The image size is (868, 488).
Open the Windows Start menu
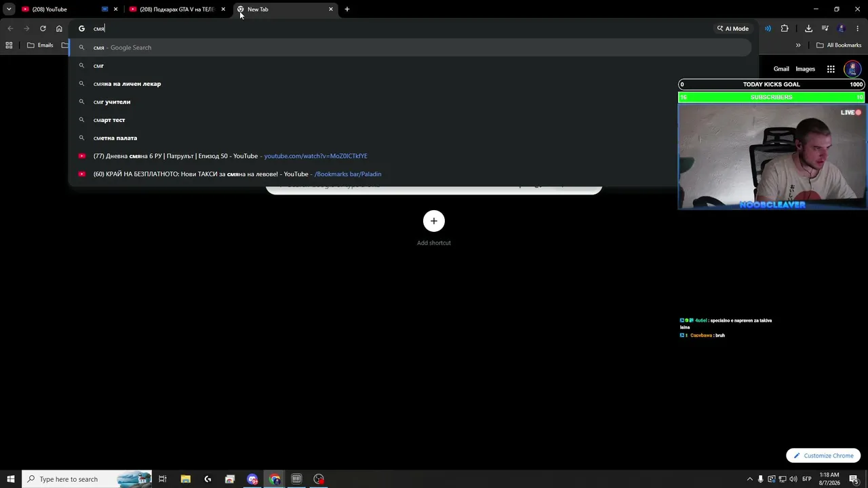(11, 479)
